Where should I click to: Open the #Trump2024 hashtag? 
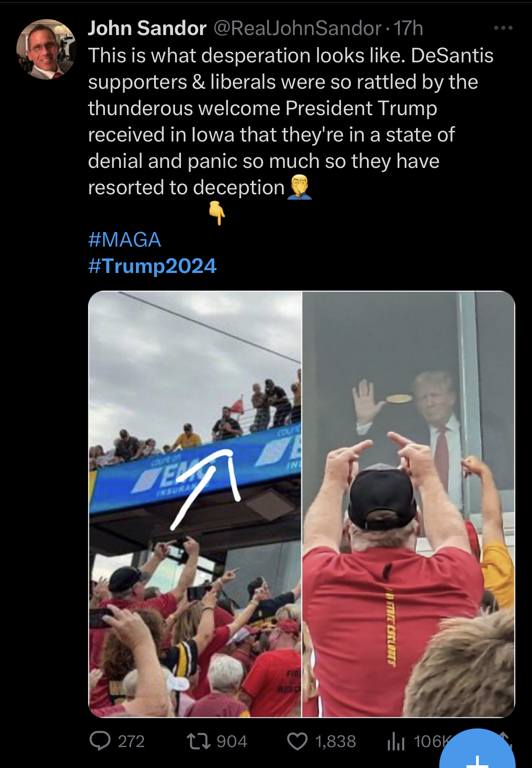click(x=152, y=266)
